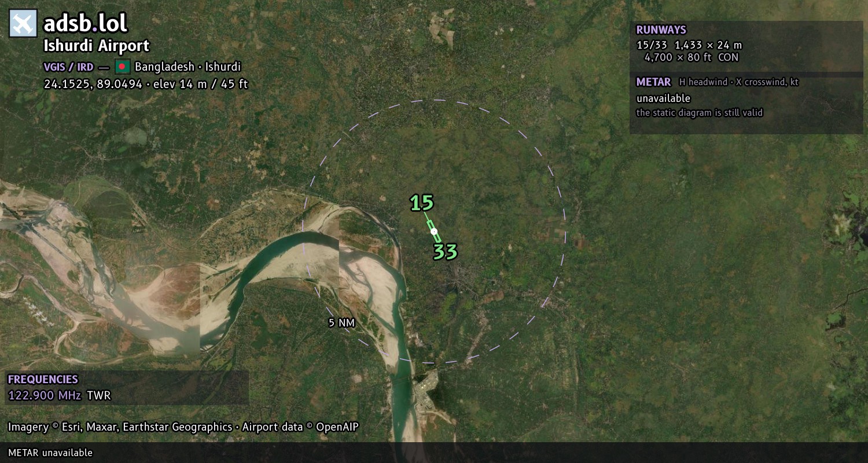Click the TWR frequency label
Screen dimensions: 868x463
[99, 396]
